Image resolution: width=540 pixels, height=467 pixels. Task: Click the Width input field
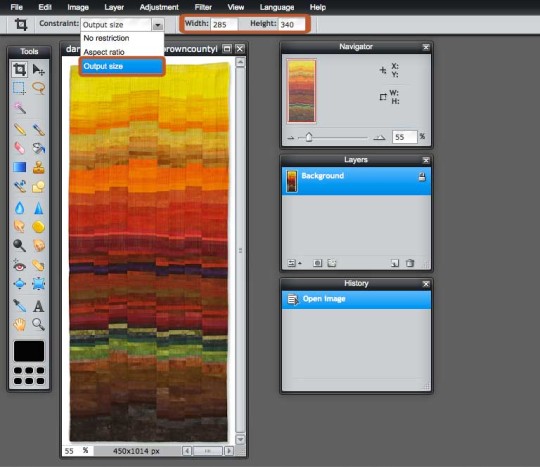[224, 24]
